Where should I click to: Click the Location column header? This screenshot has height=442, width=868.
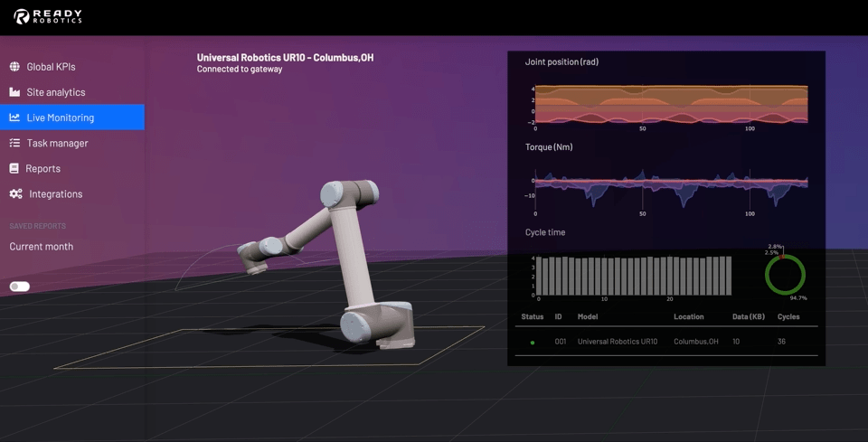coord(689,317)
